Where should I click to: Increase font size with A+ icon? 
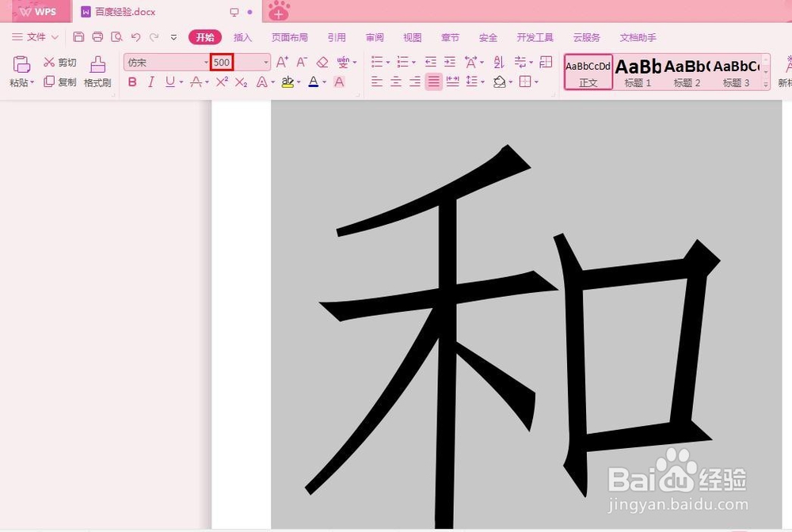282,62
